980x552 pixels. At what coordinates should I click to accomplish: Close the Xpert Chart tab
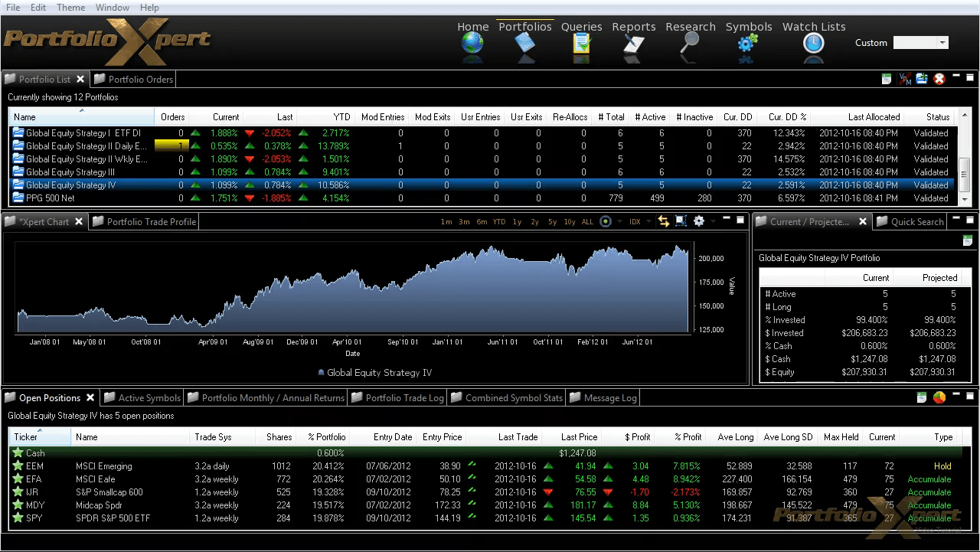tap(79, 222)
